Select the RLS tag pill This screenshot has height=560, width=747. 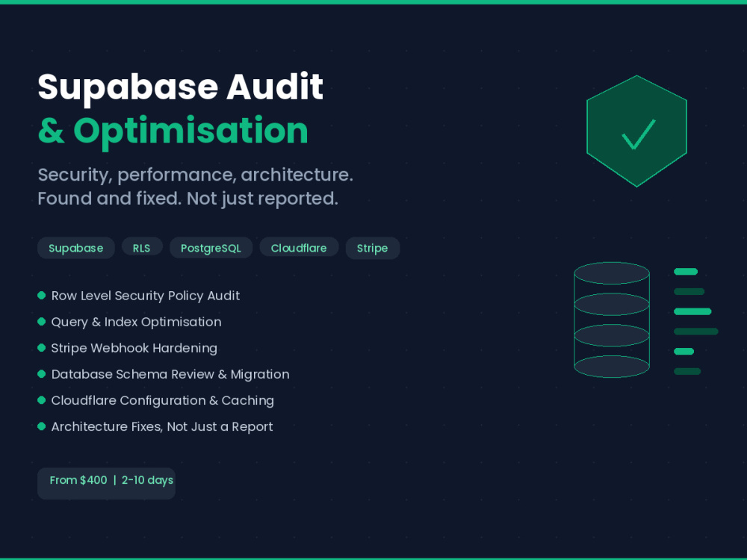(142, 246)
